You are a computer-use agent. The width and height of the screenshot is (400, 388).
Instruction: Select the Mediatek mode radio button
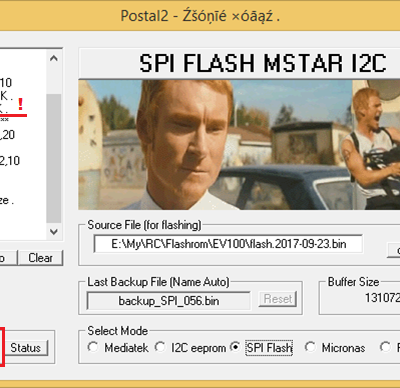pyautogui.click(x=93, y=347)
